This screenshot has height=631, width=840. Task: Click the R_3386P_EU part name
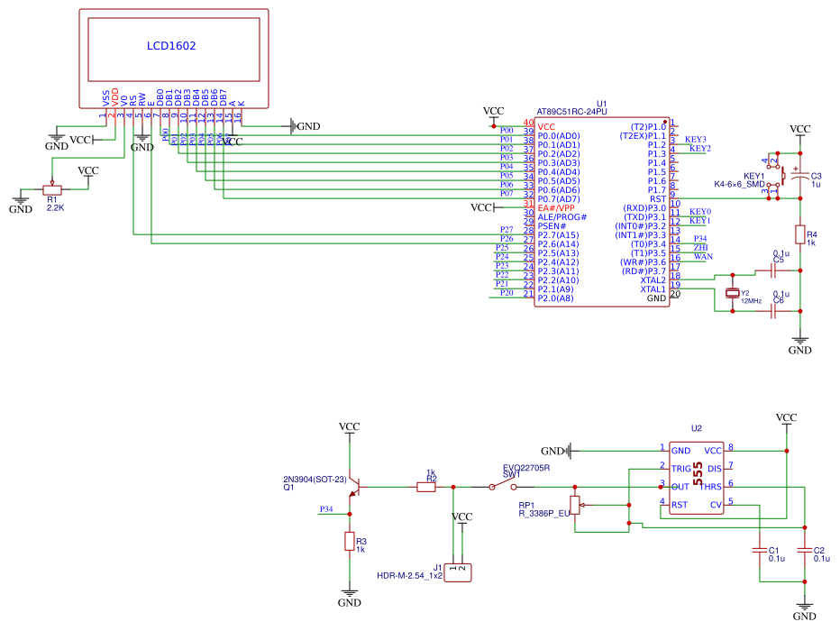click(544, 513)
